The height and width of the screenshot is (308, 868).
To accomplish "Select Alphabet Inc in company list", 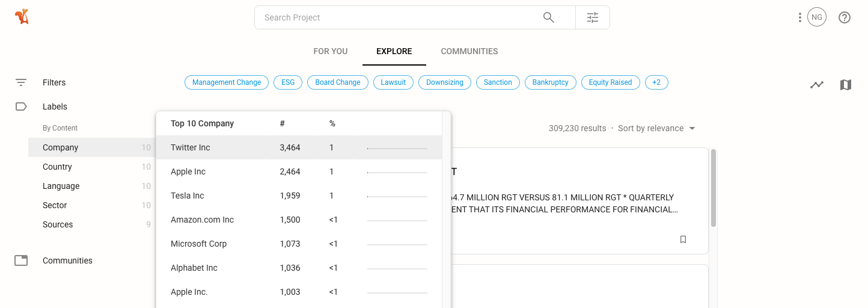I will [x=299, y=268].
